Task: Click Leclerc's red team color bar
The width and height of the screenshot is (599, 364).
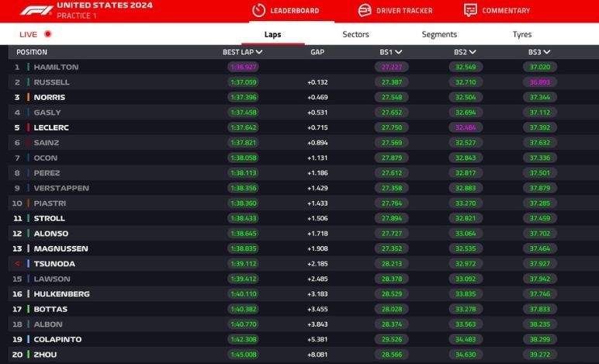Action: (28, 128)
